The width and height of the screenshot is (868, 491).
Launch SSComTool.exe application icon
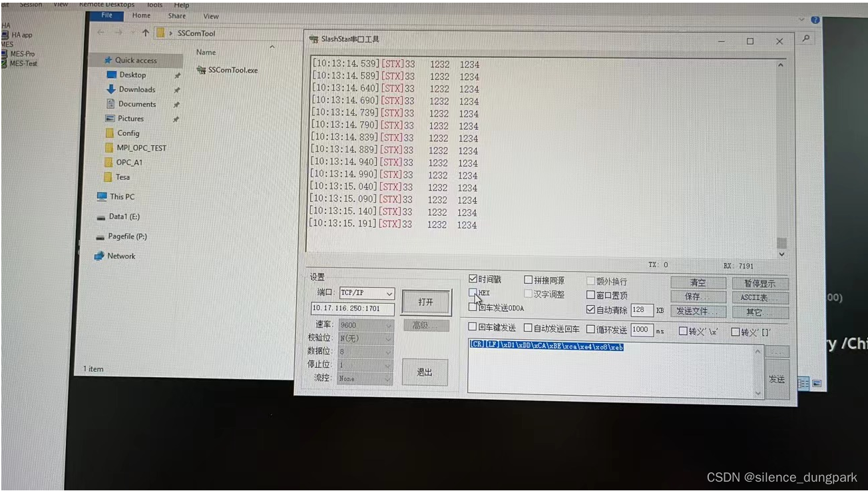coord(203,69)
